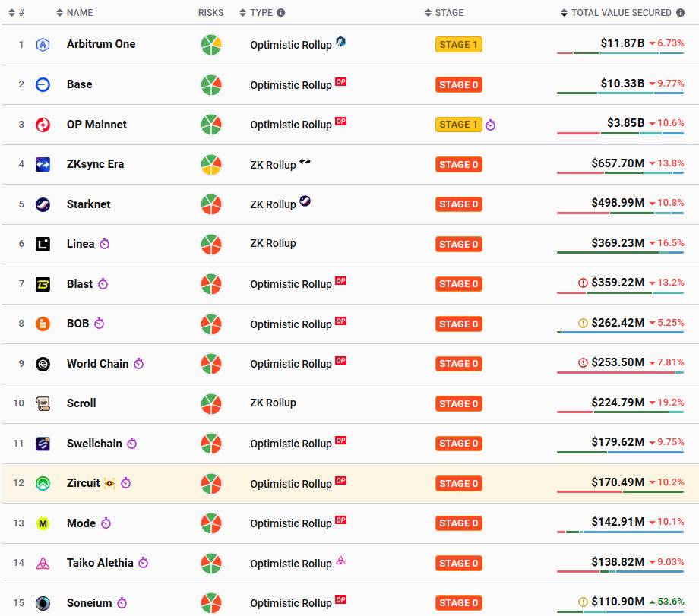Click the yellow warning icon on BOB's value

[583, 324]
